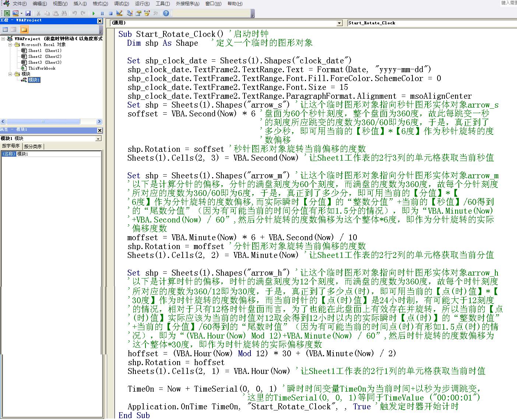Toggle Folders view in the project panel
Screen dimensions: 517x420
(x=24, y=29)
